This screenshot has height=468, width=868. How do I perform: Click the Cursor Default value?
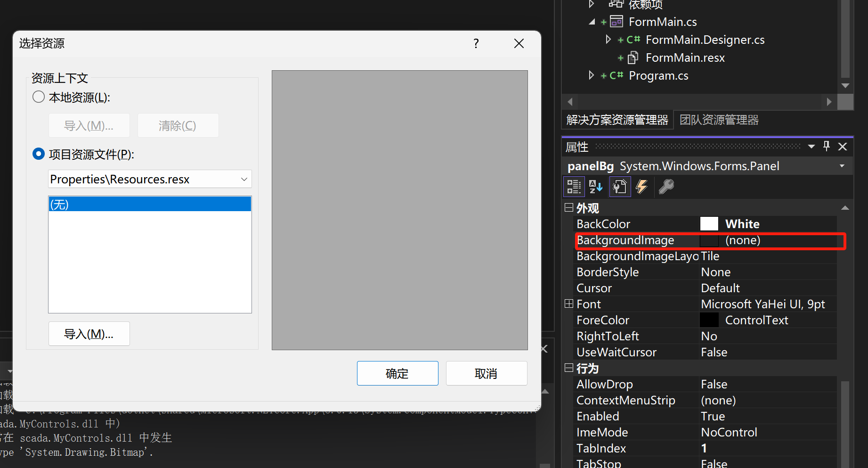721,288
